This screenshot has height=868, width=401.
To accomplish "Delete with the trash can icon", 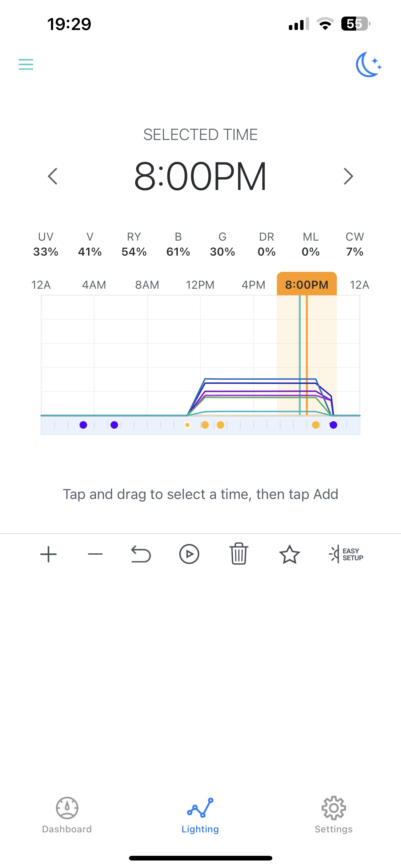I will [239, 554].
